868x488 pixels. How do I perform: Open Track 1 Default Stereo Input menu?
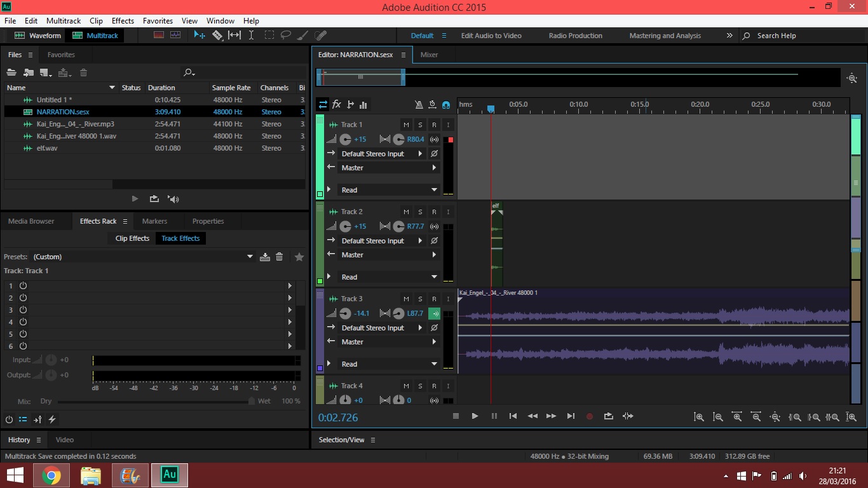(x=382, y=154)
